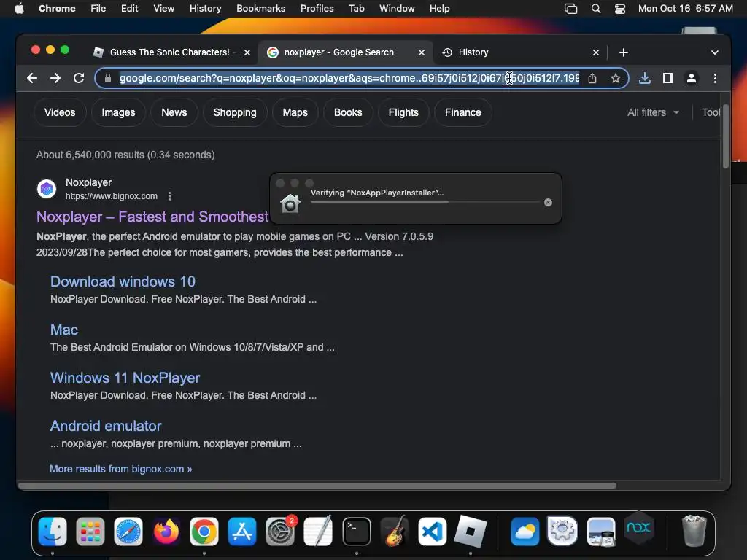Open the App Store from the Dock
Viewport: 747px width, 560px height.
pyautogui.click(x=242, y=531)
